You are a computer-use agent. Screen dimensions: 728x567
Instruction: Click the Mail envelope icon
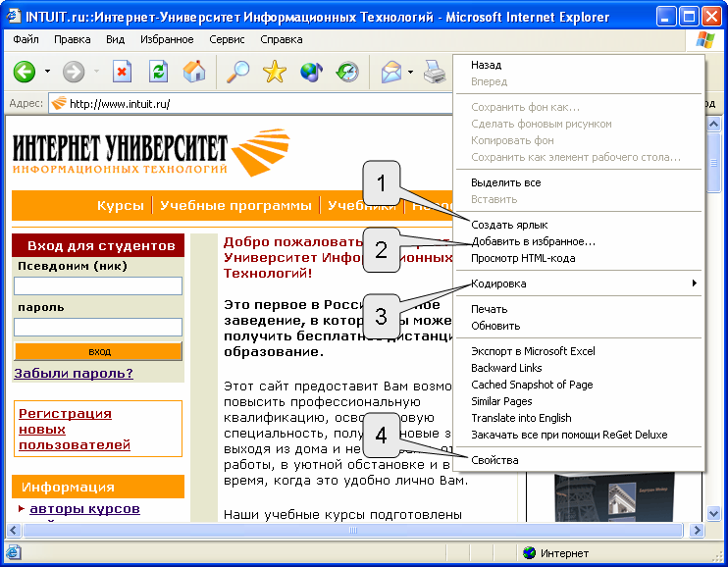tap(391, 73)
